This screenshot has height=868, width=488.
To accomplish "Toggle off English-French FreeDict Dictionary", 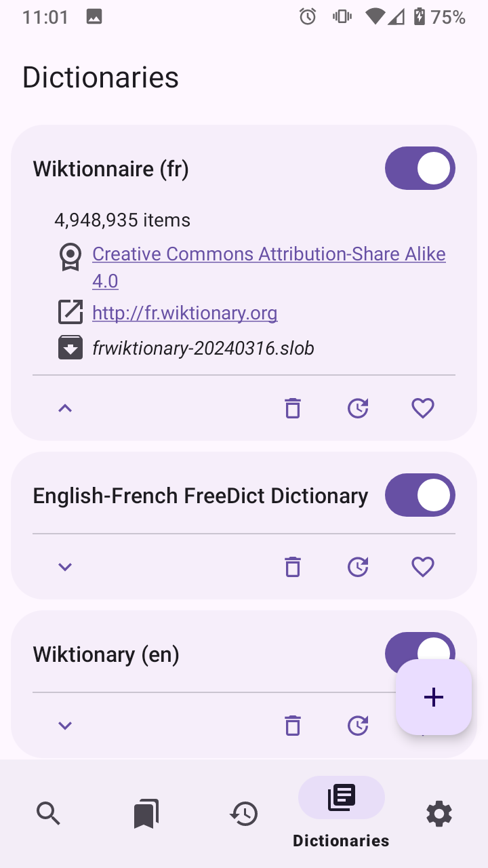I will pyautogui.click(x=420, y=495).
